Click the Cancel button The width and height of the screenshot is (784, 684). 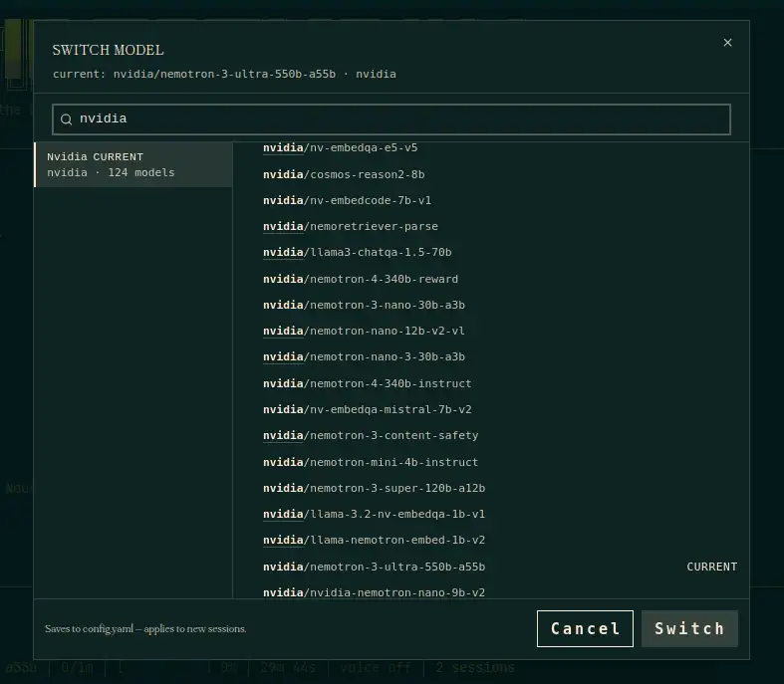[x=585, y=628]
